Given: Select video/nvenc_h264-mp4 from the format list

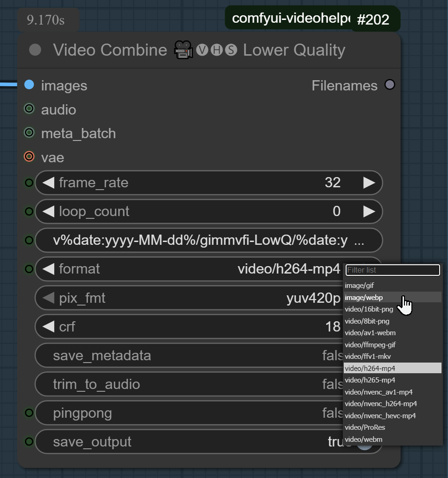Looking at the screenshot, I should pyautogui.click(x=392, y=404).
